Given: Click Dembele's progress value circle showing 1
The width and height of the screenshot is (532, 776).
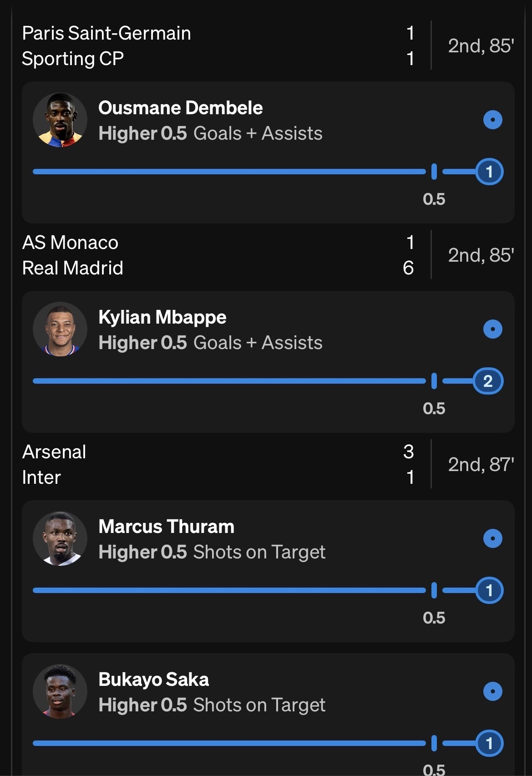Looking at the screenshot, I should pos(489,172).
